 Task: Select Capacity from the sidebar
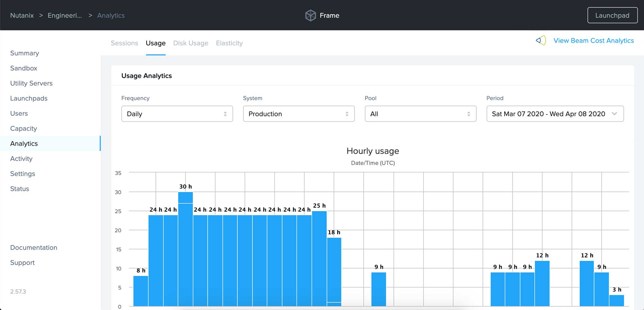(24, 129)
